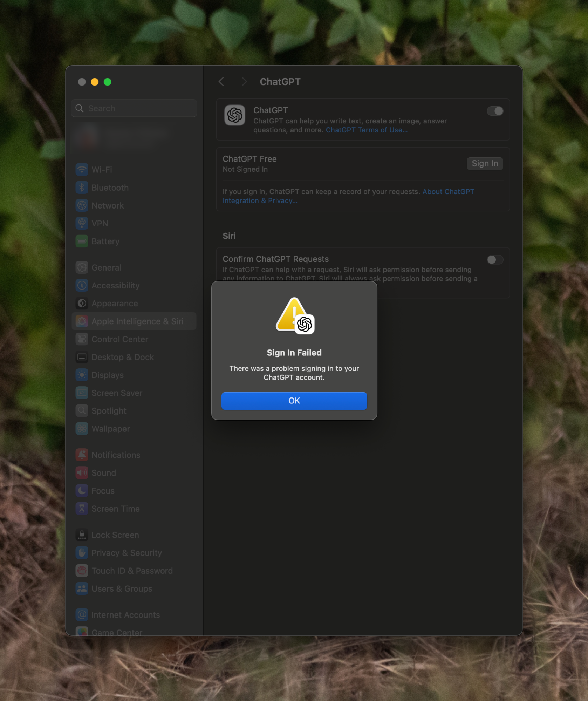The height and width of the screenshot is (701, 588).
Task: Open Bluetooth settings icon
Action: [82, 188]
